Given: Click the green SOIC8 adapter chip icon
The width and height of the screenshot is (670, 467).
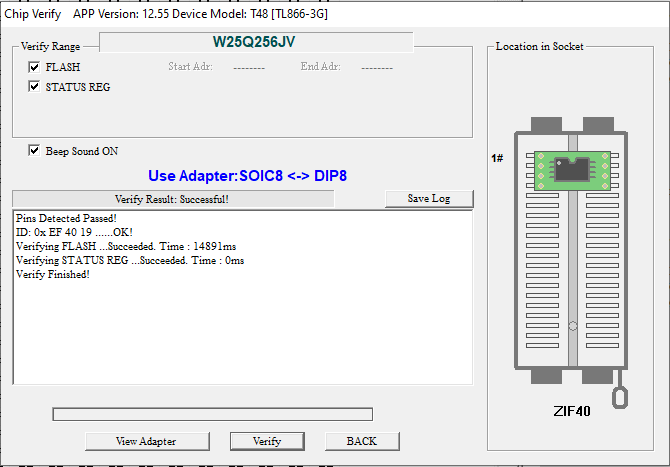Looking at the screenshot, I should click(573, 170).
